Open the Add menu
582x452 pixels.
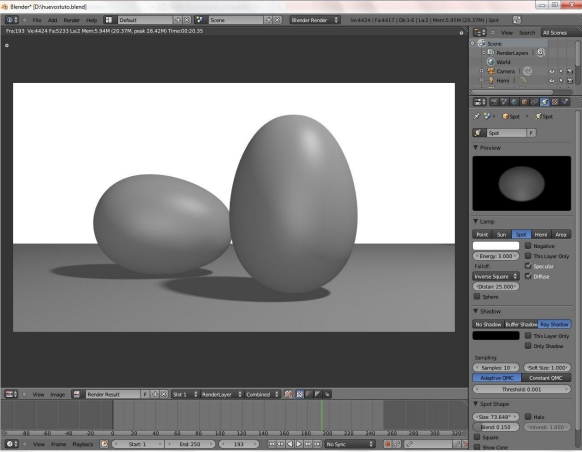52,20
